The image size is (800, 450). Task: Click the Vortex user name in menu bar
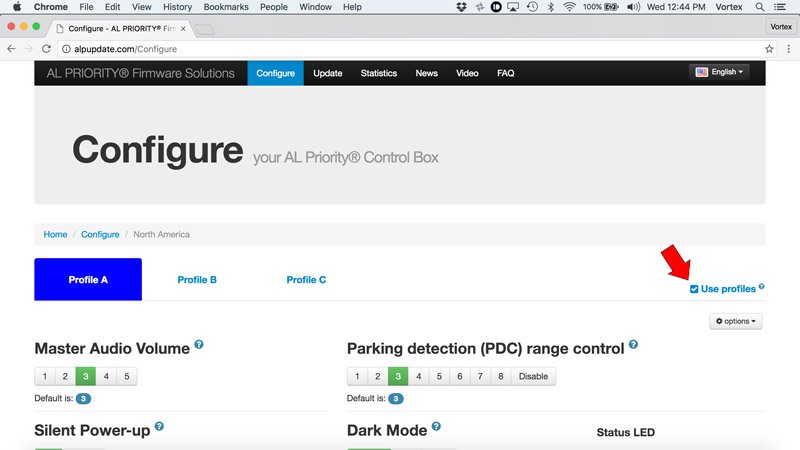[729, 7]
